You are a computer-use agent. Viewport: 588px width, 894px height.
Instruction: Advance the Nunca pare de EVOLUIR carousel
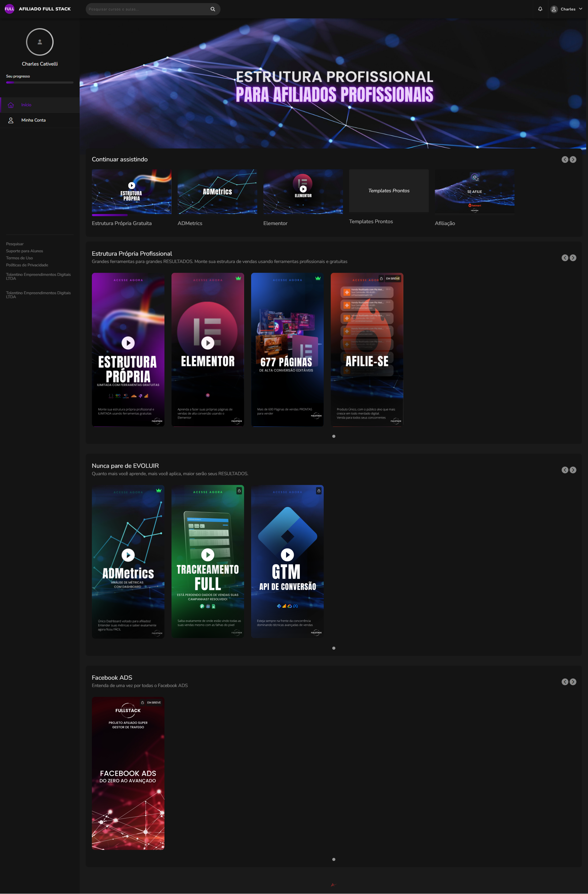coord(573,470)
